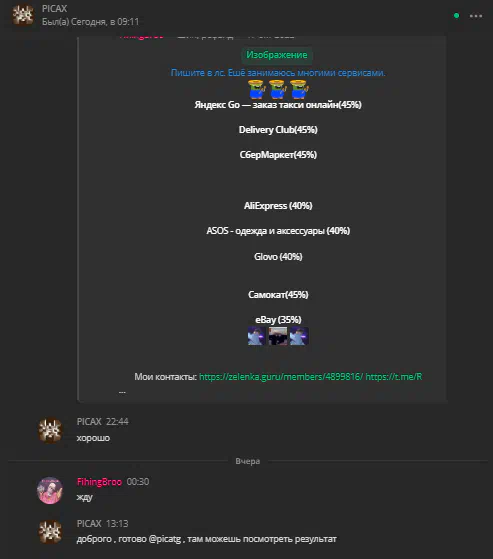Open PICAX avatar beside 'хорошо' message
The height and width of the screenshot is (559, 493).
point(50,431)
